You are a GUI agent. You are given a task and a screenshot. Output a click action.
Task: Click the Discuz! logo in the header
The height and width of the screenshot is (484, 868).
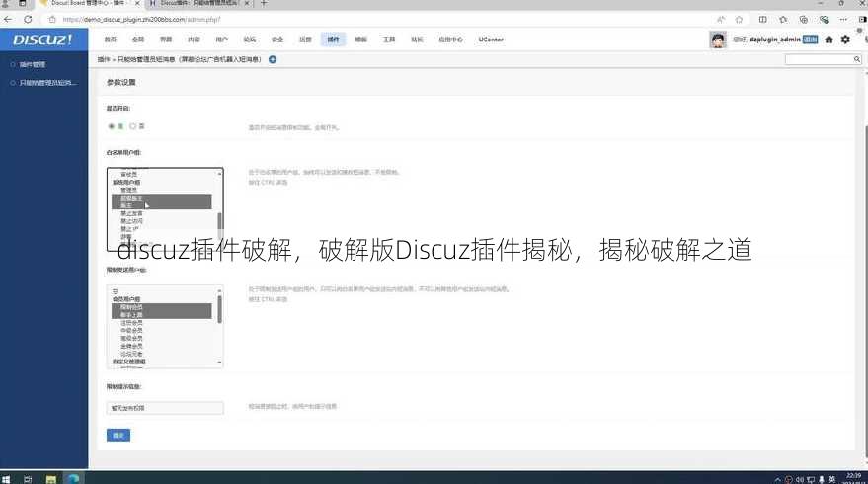[42, 40]
